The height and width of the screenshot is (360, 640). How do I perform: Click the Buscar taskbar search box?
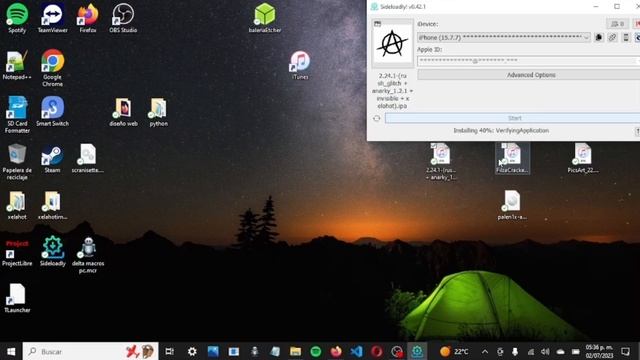point(91,351)
